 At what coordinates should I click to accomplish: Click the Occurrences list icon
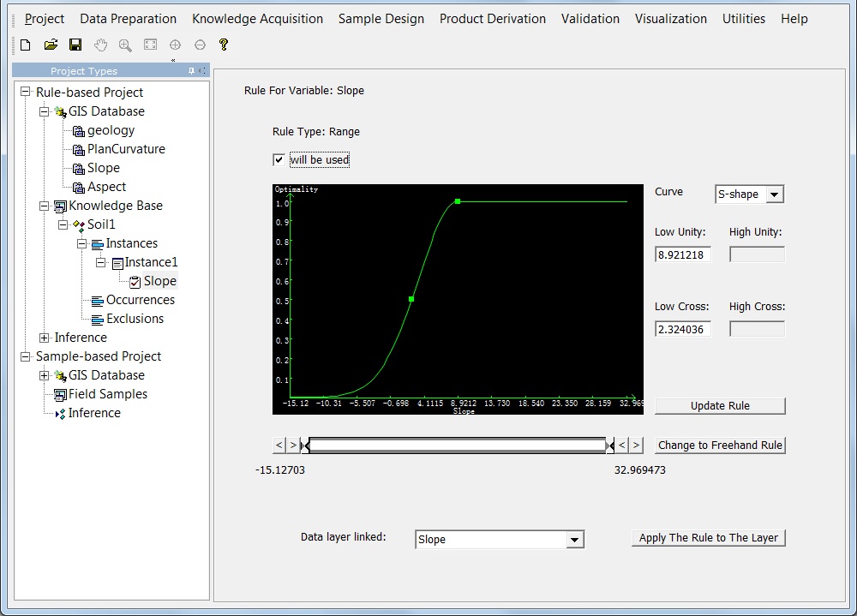click(x=98, y=301)
